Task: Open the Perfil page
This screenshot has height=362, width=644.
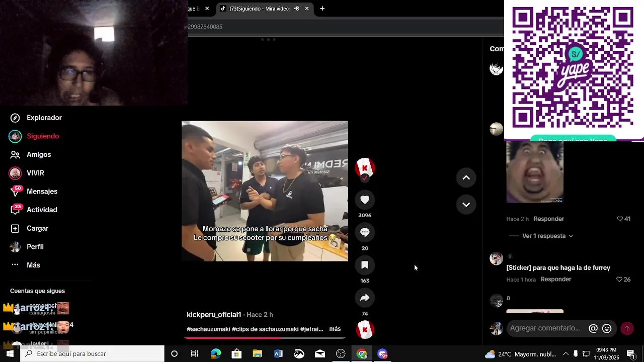Action: coord(27,247)
